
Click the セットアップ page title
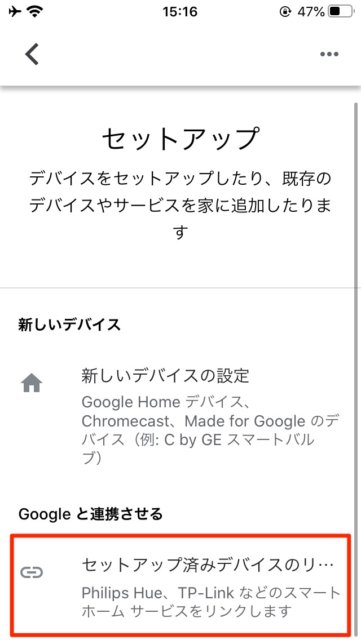(x=180, y=139)
